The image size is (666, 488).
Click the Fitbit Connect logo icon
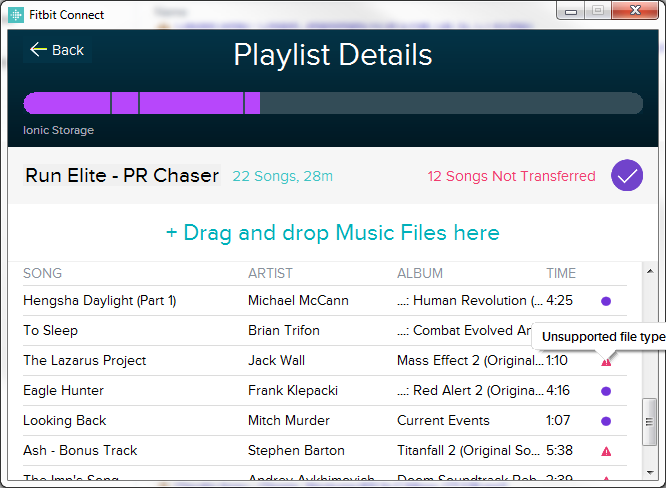[16, 15]
